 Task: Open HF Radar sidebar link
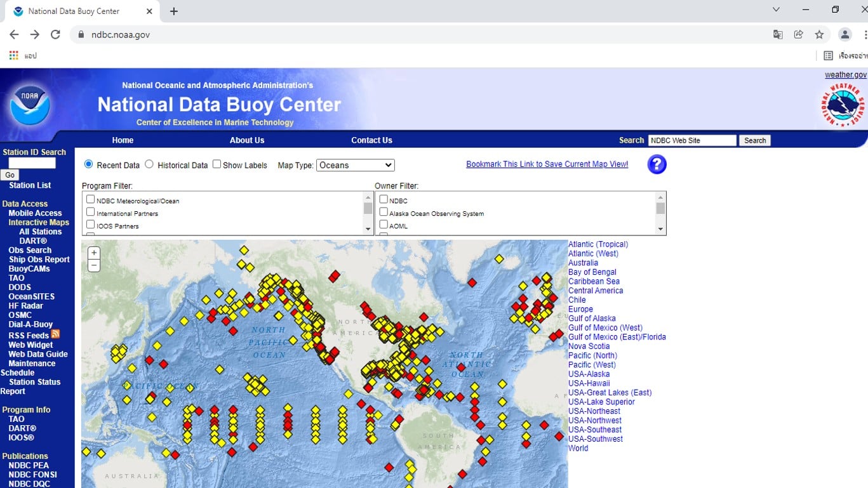coord(26,306)
